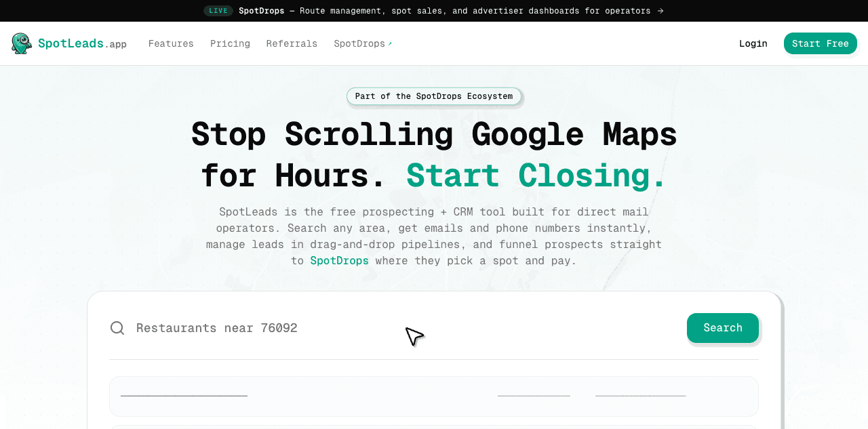868x429 pixels.
Task: Open the Features navigation item
Action: [171, 43]
